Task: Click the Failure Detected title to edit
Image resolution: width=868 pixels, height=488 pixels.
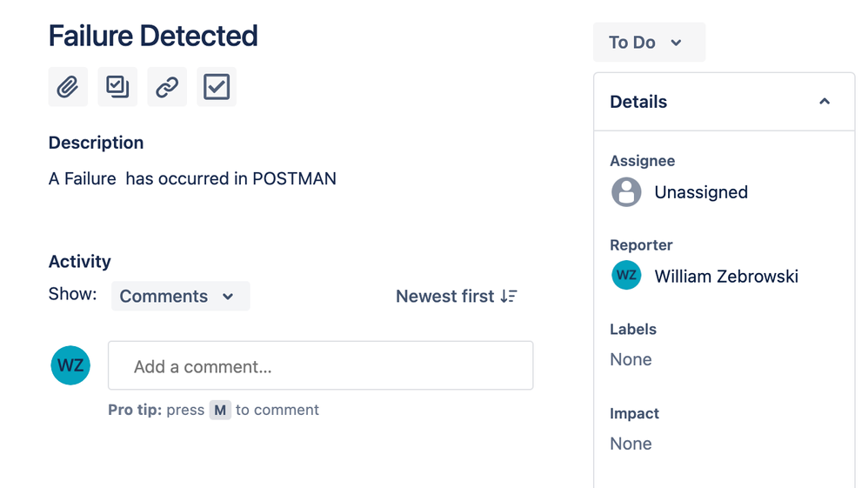Action: click(x=153, y=36)
